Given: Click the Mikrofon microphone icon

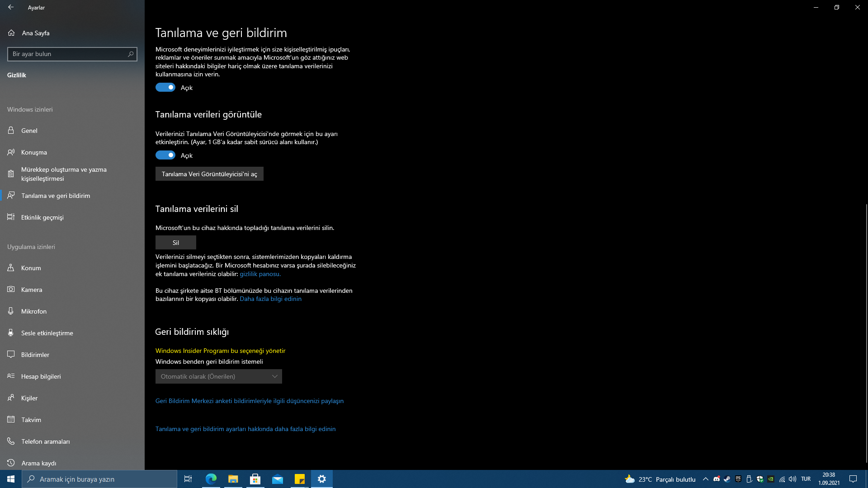Looking at the screenshot, I should coord(11,311).
